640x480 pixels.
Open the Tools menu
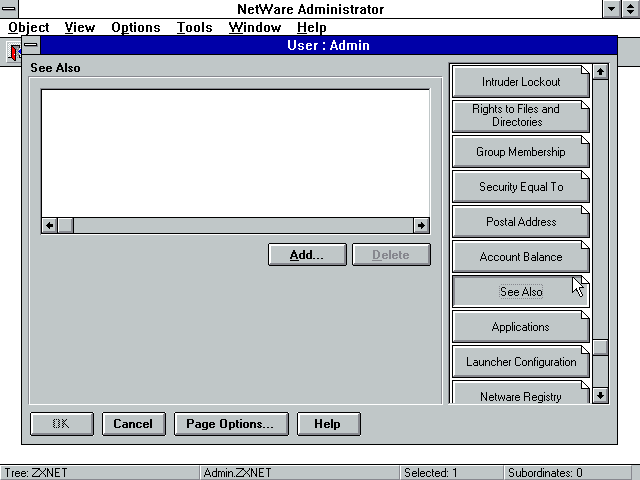pyautogui.click(x=194, y=27)
